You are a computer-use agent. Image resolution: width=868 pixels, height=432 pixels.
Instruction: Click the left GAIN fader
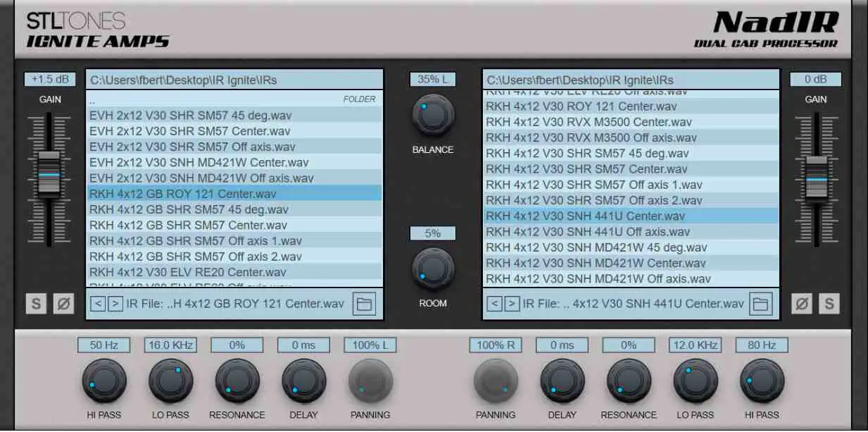pyautogui.click(x=49, y=173)
